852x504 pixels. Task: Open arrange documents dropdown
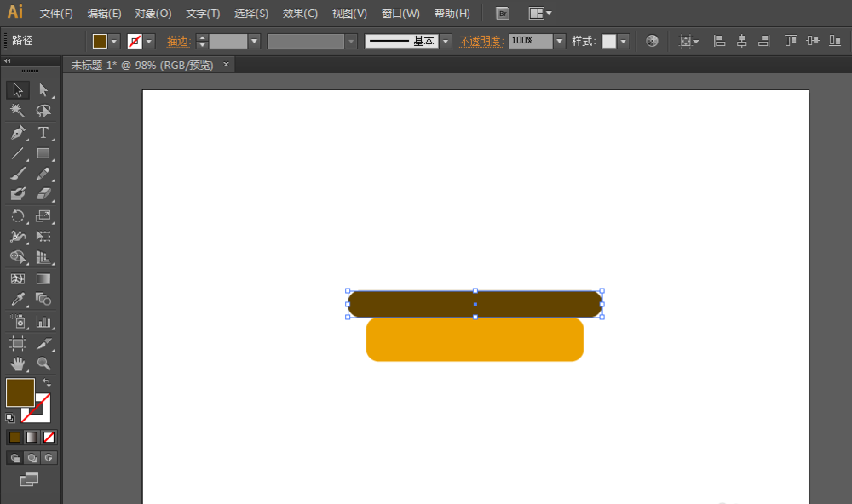(x=539, y=13)
